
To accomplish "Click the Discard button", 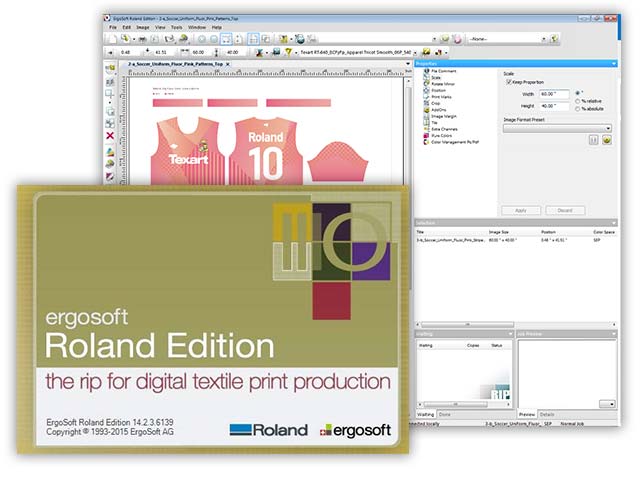I will click(x=565, y=210).
